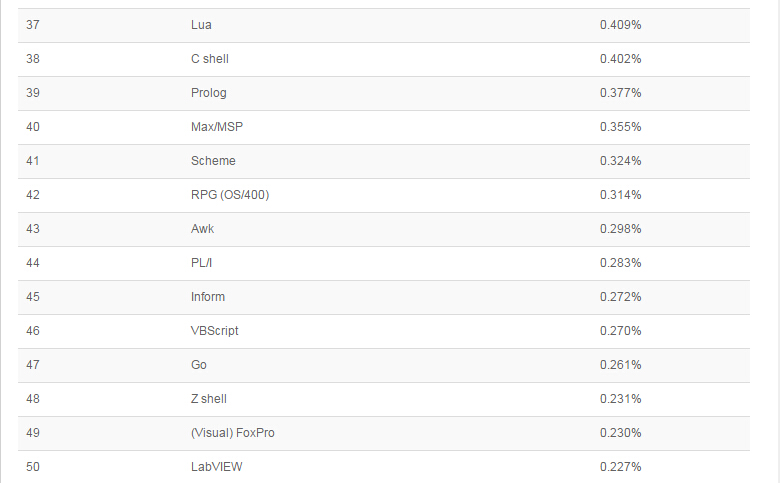Click the 0.355% rating value
780x483 pixels.
pos(620,127)
